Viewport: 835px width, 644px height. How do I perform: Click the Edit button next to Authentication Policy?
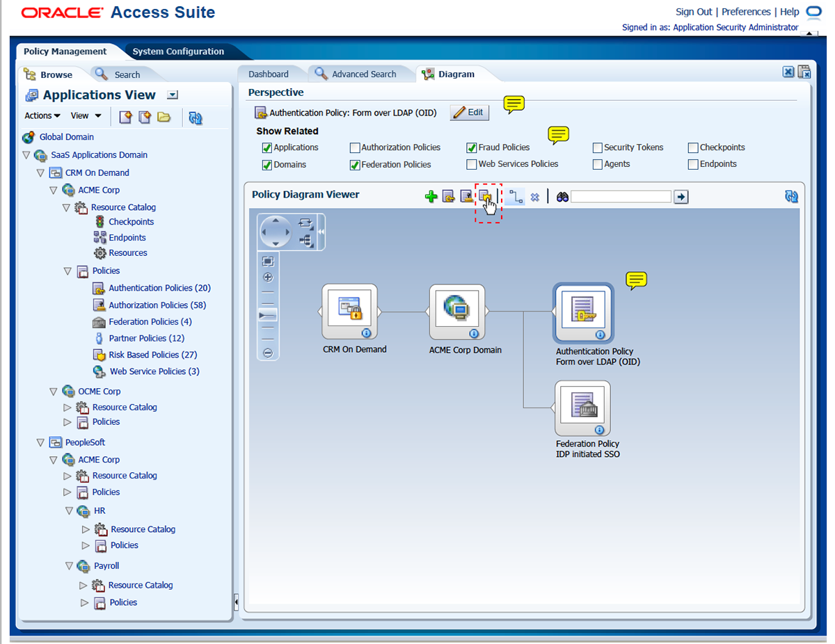point(469,113)
